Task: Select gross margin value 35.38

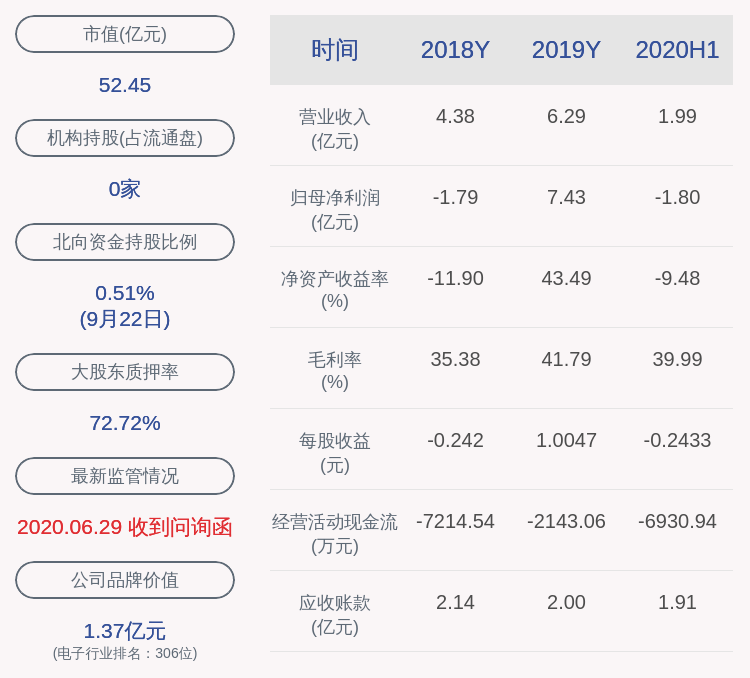Action: tap(455, 359)
